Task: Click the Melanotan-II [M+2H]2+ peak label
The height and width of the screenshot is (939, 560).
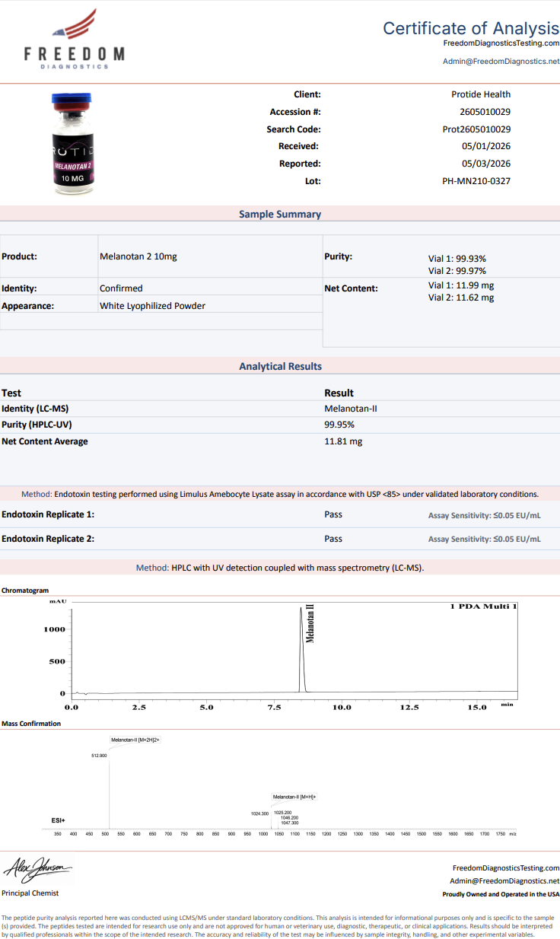Action: point(135,740)
